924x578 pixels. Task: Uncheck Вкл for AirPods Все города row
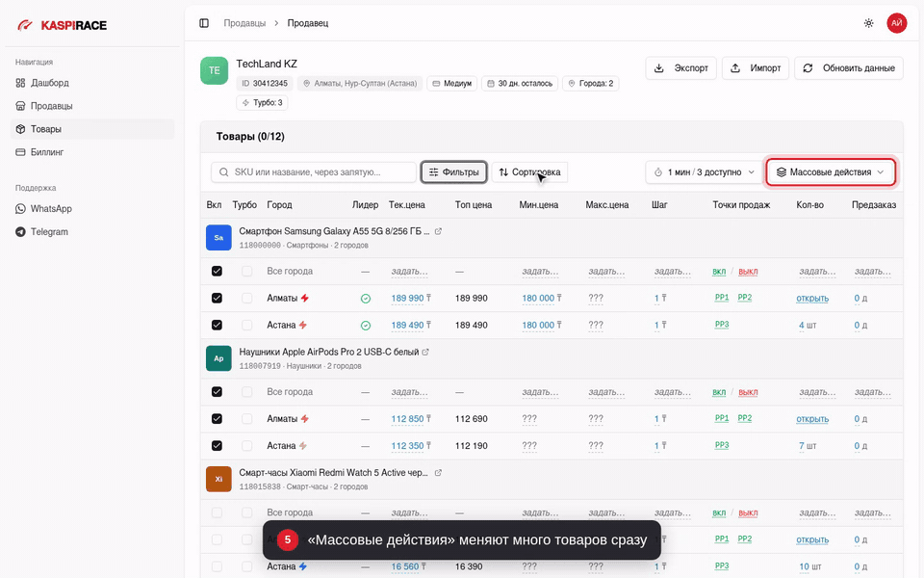(217, 392)
